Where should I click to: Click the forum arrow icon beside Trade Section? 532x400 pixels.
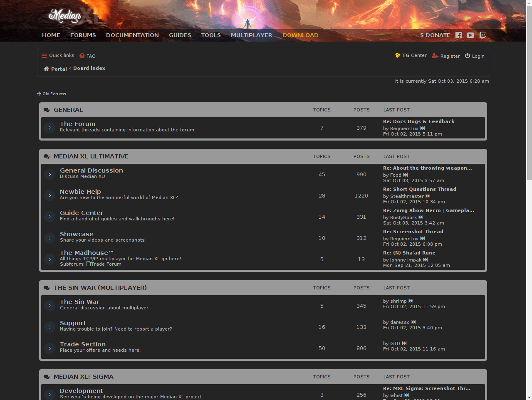pos(49,348)
